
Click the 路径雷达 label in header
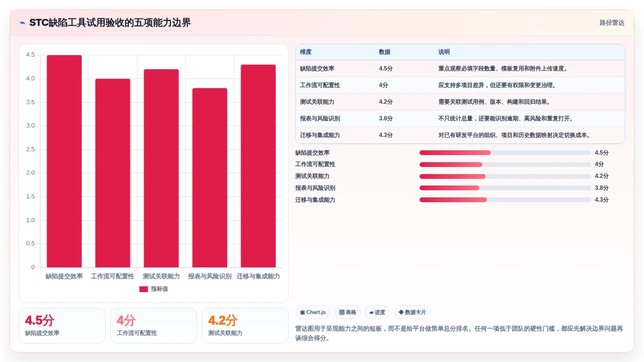(x=612, y=23)
